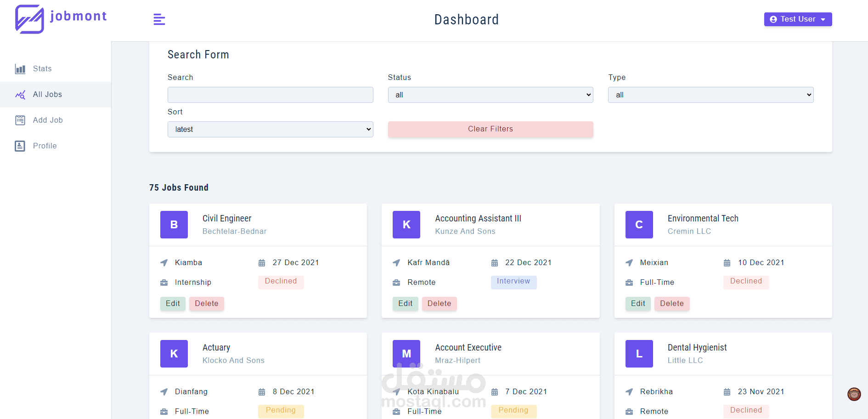
Task: Click the K icon for Actuary
Action: [174, 354]
